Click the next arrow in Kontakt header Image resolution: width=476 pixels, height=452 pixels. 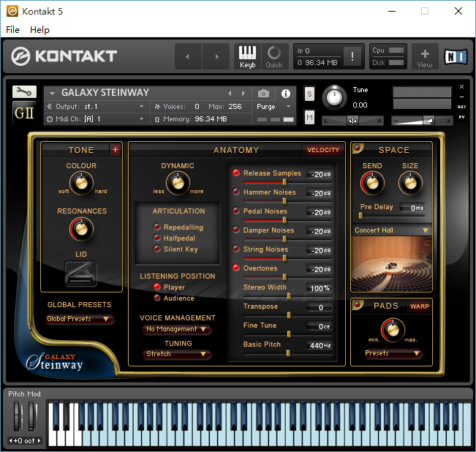[x=216, y=56]
